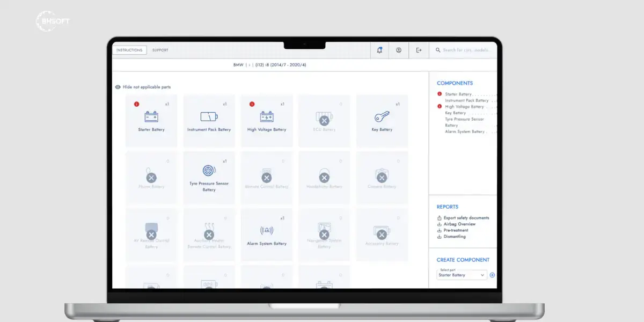Click Export safety documents link
Image resolution: width=644 pixels, height=322 pixels.
[x=463, y=218]
